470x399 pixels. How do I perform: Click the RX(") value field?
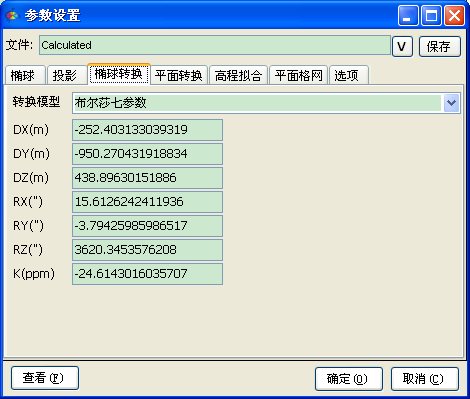(x=147, y=202)
